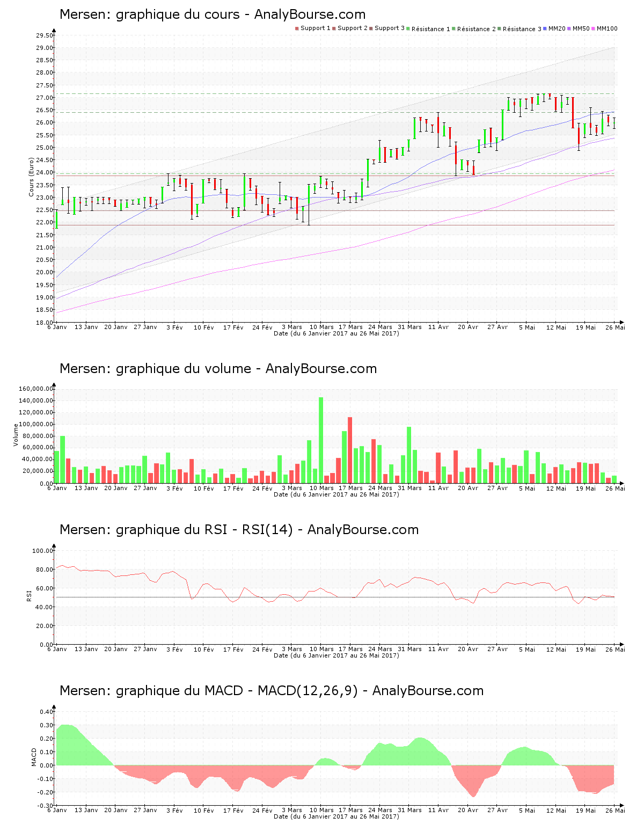Click the RSI(14) chart title

click(x=239, y=530)
